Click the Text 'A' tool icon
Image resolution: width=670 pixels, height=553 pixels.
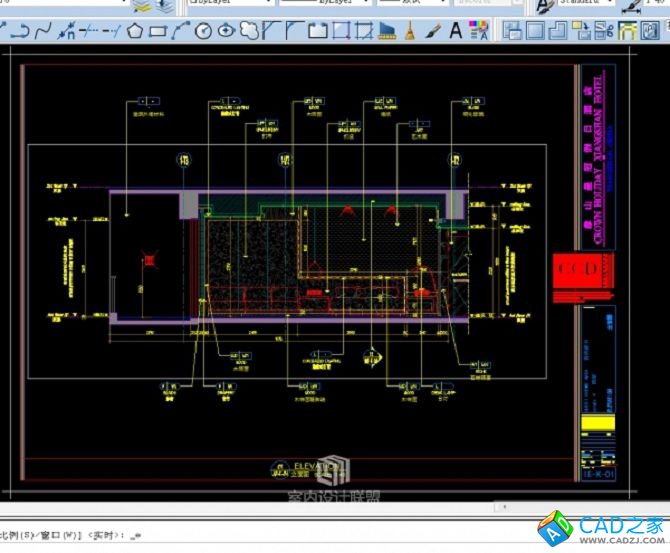[x=456, y=31]
